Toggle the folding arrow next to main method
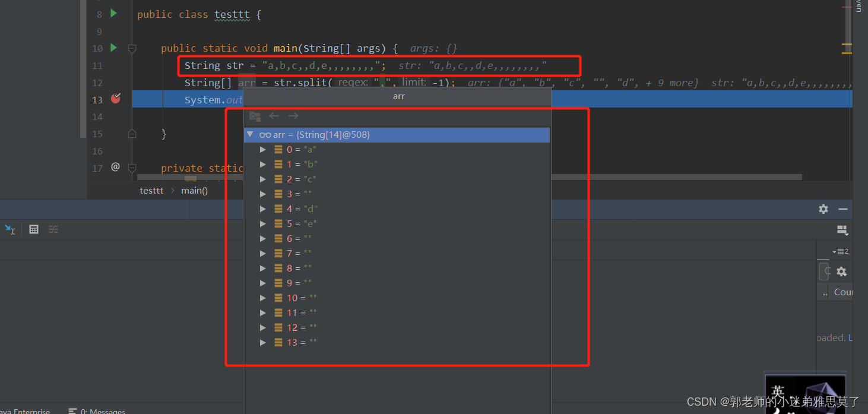Screen dimensions: 868x414 pyautogui.click(x=132, y=48)
